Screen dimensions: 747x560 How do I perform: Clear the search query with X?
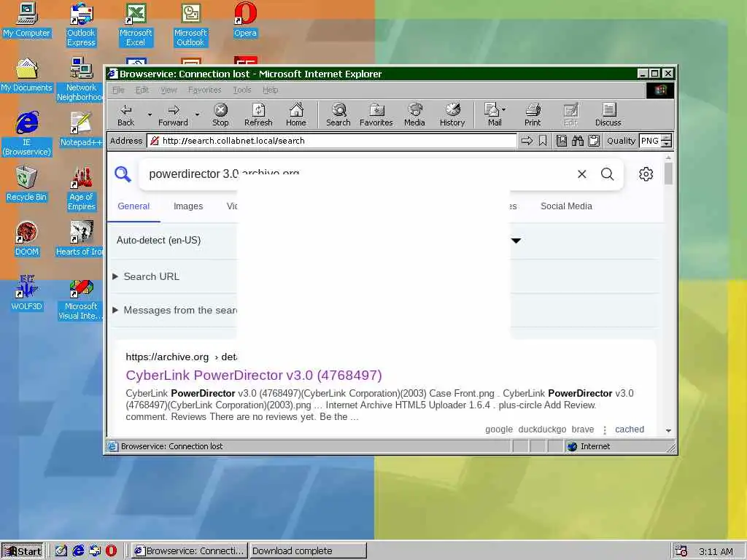click(x=581, y=174)
